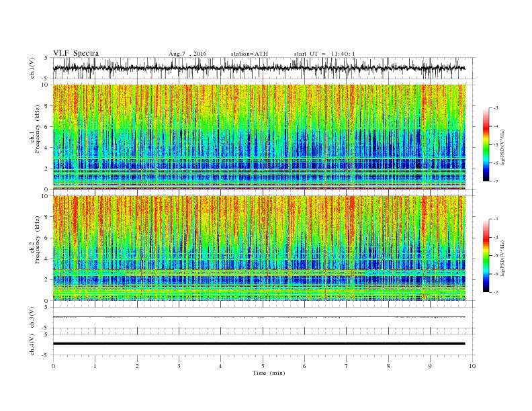Image resolution: width=532 pixels, height=411 pixels.
Task: Click the ch.2 "Frequency (kHz)" axis label
Action: coord(38,240)
